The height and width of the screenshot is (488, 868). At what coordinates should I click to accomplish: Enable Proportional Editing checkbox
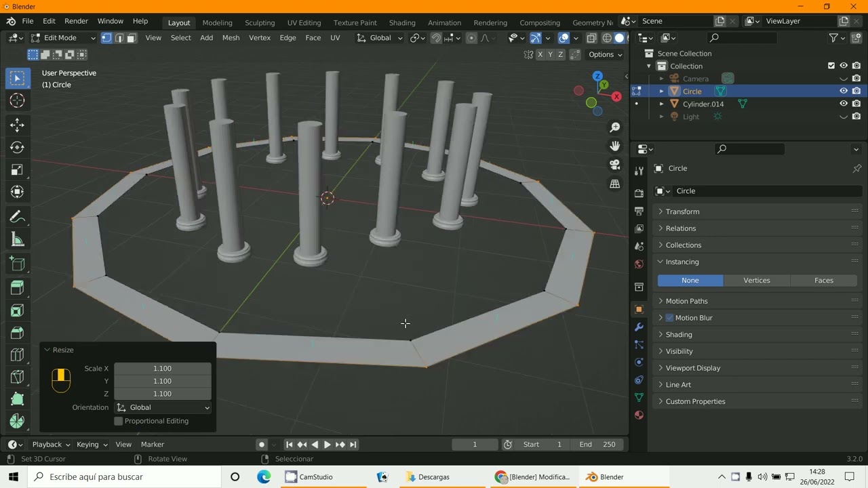(119, 421)
